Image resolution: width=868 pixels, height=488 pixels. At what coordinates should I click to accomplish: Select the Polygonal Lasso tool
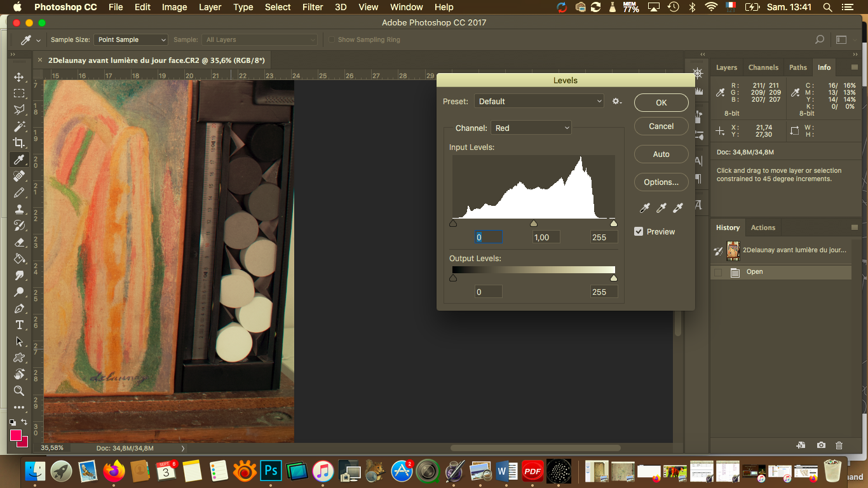pos(19,110)
